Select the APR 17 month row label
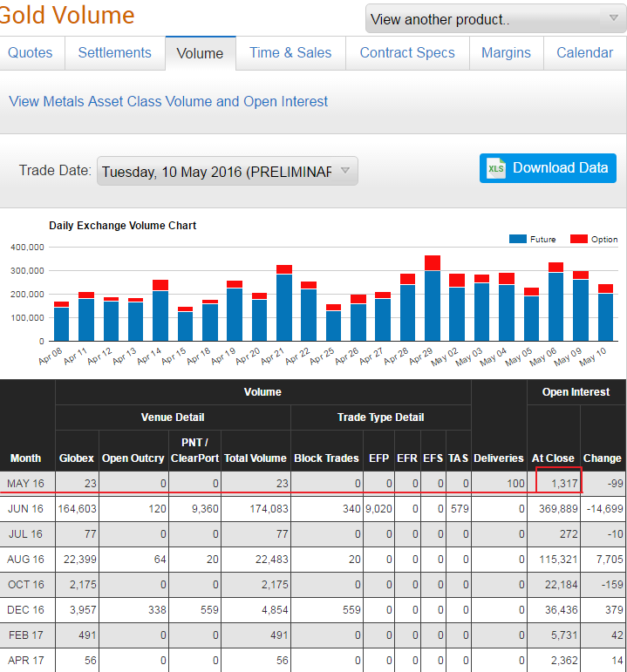 point(26,661)
